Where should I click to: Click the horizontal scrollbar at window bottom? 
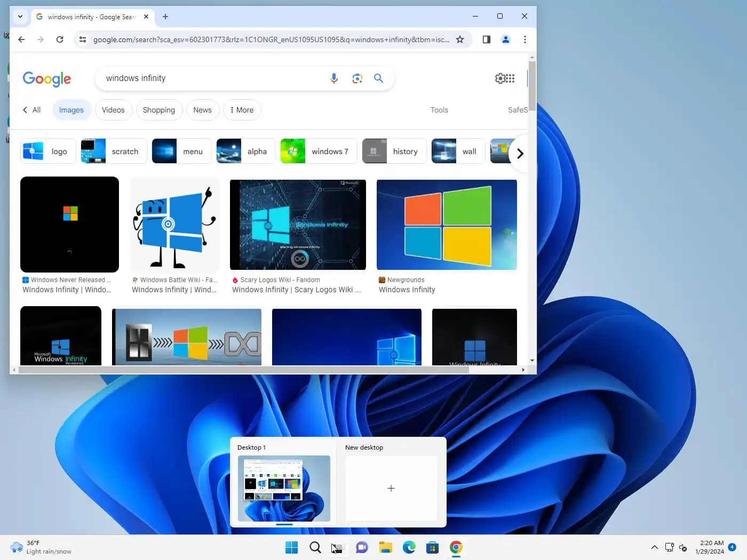[243, 370]
